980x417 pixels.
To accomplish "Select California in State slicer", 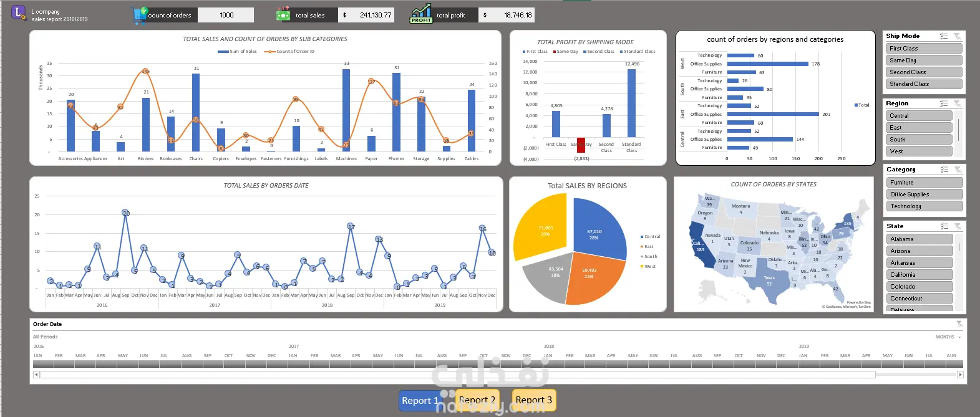I will pyautogui.click(x=919, y=275).
